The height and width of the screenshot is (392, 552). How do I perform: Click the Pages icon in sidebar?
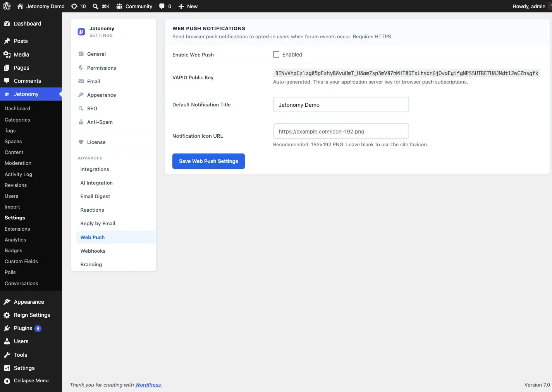7,68
